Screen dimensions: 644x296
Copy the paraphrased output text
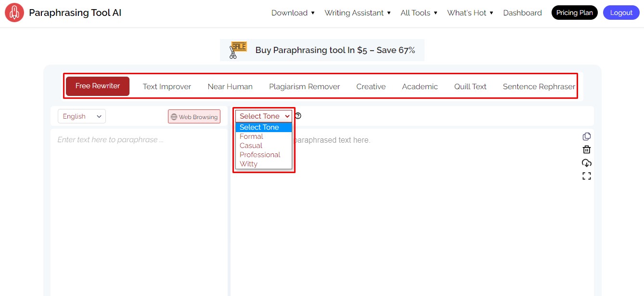click(586, 136)
